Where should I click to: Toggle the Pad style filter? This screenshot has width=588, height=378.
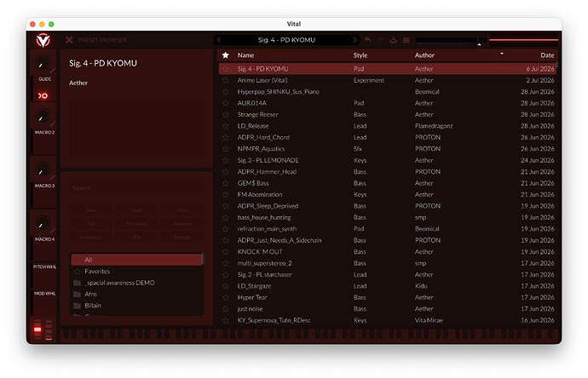tap(90, 224)
